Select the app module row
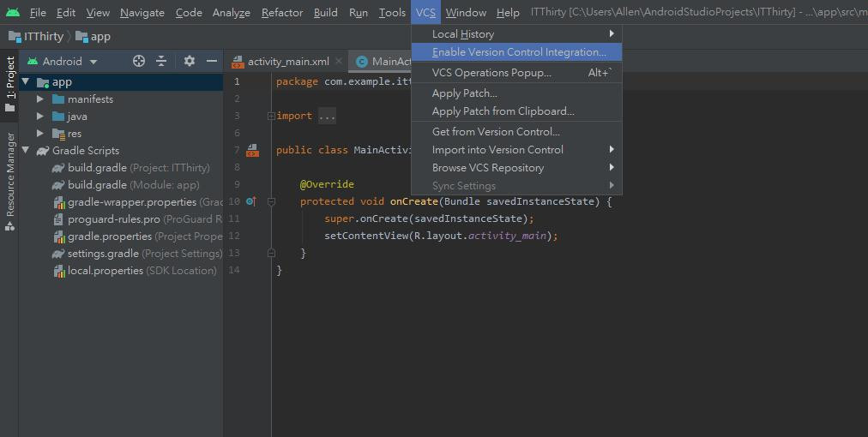The width and height of the screenshot is (868, 437). pos(121,82)
